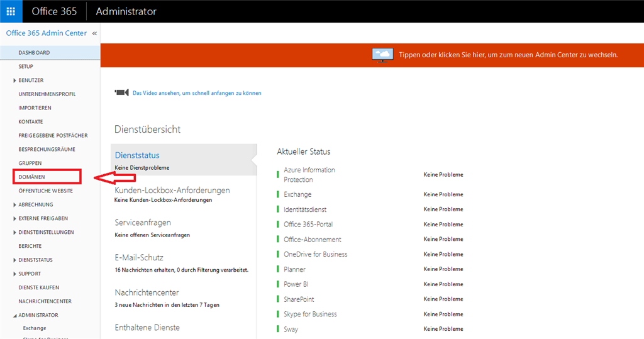The width and height of the screenshot is (644, 339).
Task: Expand the Benutzer menu arrow
Action: 15,81
